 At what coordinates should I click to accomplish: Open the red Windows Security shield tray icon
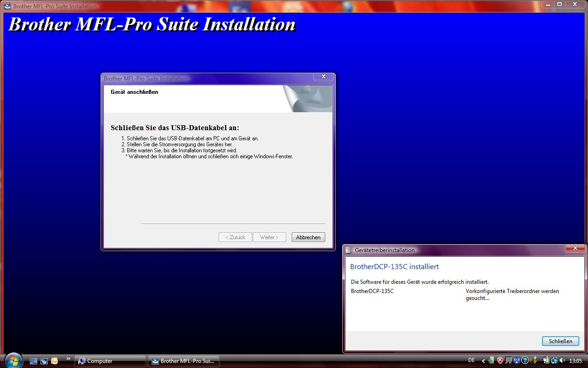coord(500,361)
